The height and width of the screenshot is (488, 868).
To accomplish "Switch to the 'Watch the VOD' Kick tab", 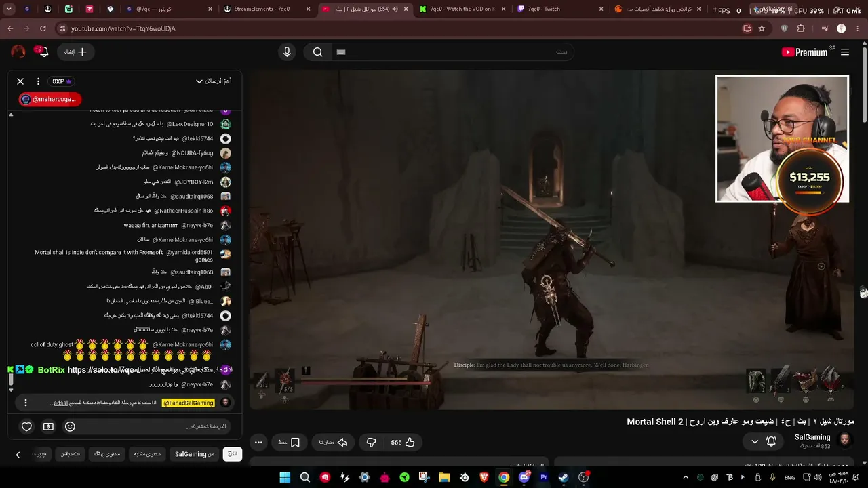I will [462, 9].
